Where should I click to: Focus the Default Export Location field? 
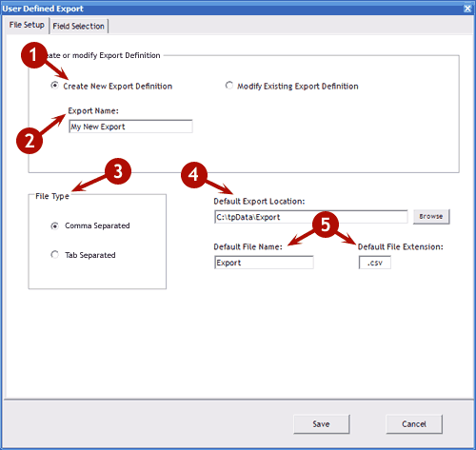[310, 217]
